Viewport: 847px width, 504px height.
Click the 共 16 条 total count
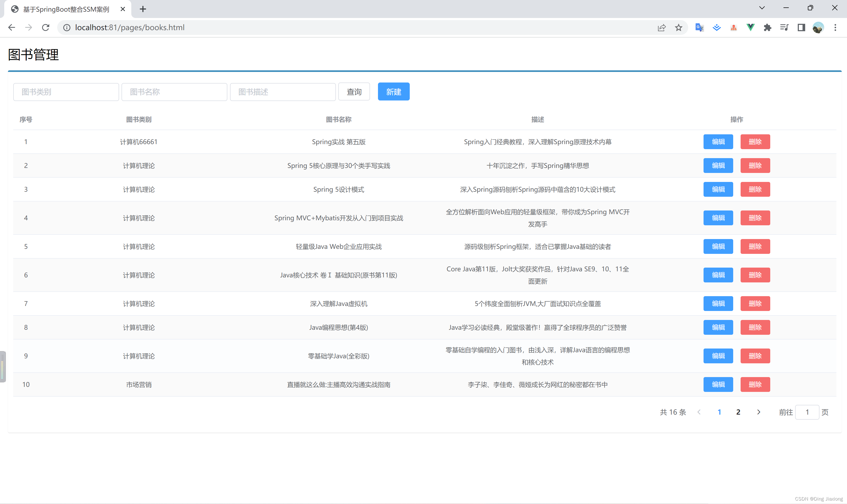click(673, 412)
